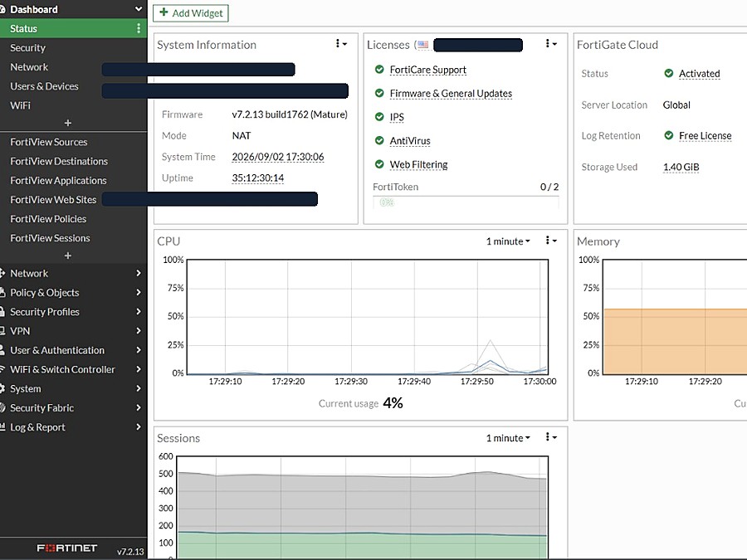Image resolution: width=747 pixels, height=560 pixels.
Task: Expand the Network menu chevron
Action: click(139, 273)
